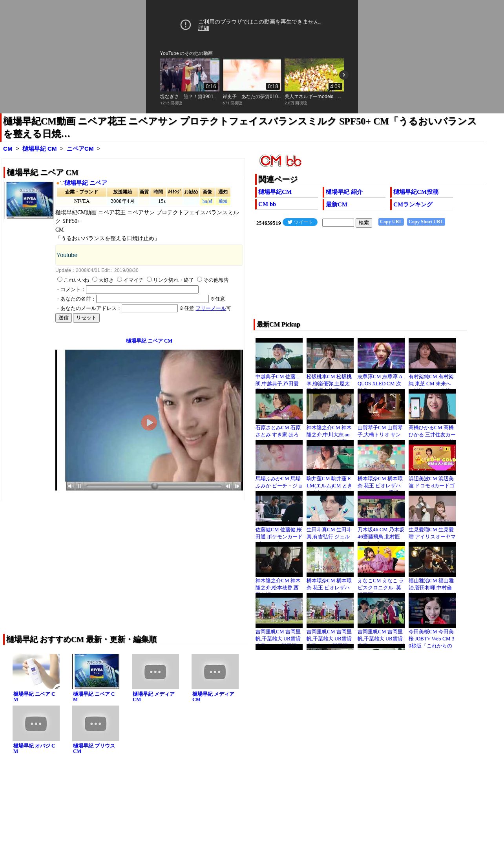This screenshot has height=868, width=504.
Task: Open the 今田美桜CM JOBTV link
Action: click(431, 639)
